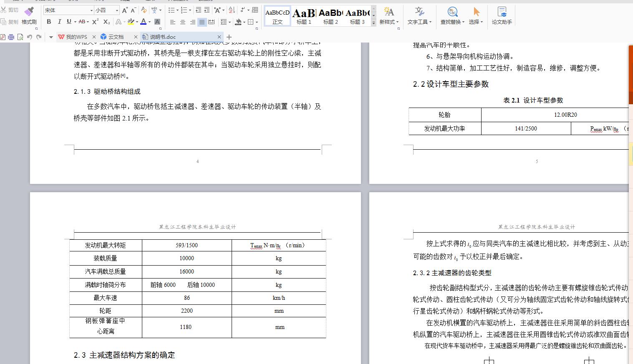
Task: Apply the 标题 2 style
Action: (x=330, y=16)
